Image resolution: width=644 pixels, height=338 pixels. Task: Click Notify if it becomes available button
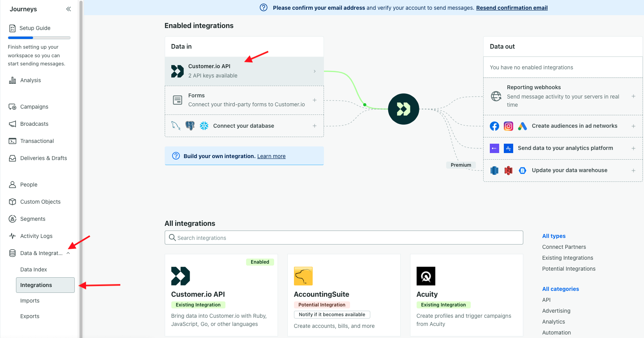pos(332,315)
